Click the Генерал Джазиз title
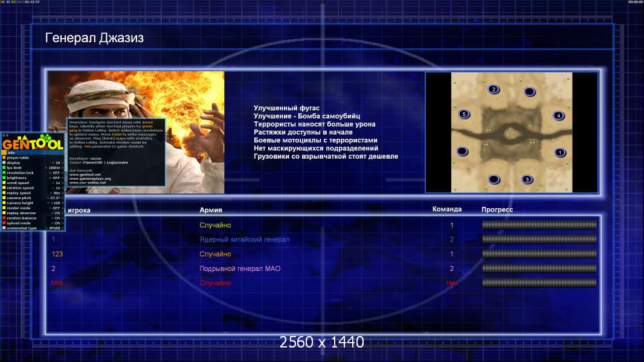This screenshot has width=644, height=362. (94, 38)
